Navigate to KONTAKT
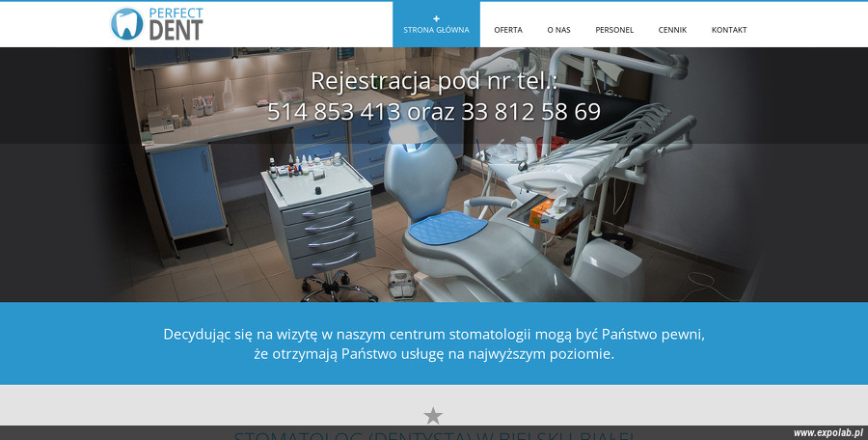Viewport: 868px width, 440px height. [729, 30]
